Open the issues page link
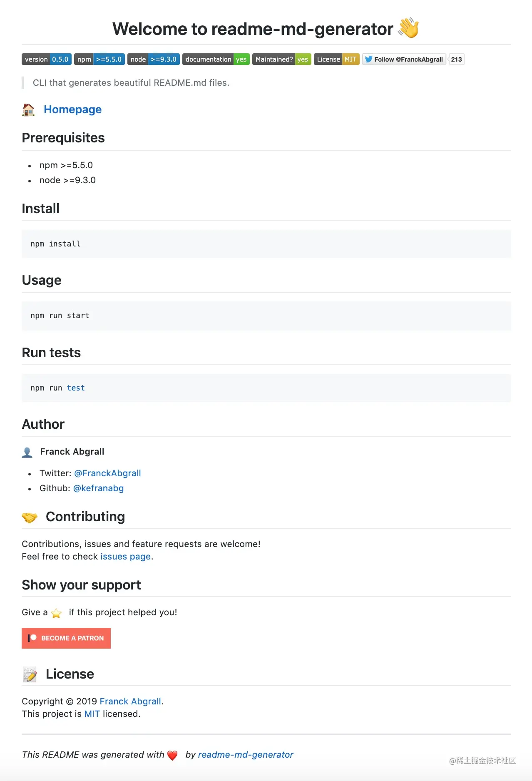Image resolution: width=532 pixels, height=781 pixels. coord(125,557)
